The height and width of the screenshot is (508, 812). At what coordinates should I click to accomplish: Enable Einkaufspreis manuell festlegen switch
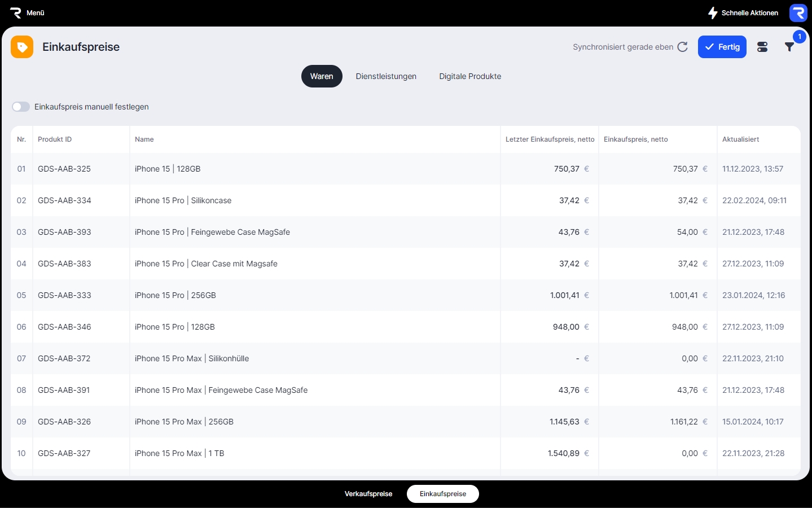tap(21, 107)
